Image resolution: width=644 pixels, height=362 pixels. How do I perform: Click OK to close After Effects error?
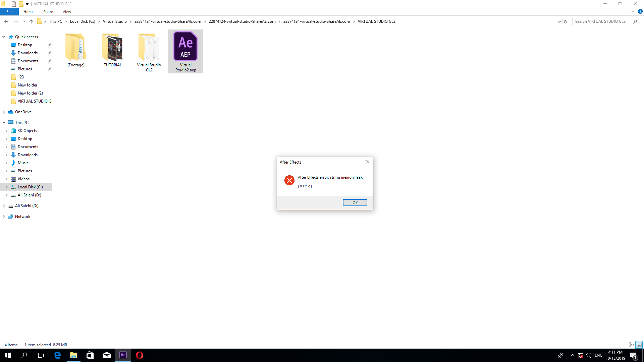(x=355, y=202)
